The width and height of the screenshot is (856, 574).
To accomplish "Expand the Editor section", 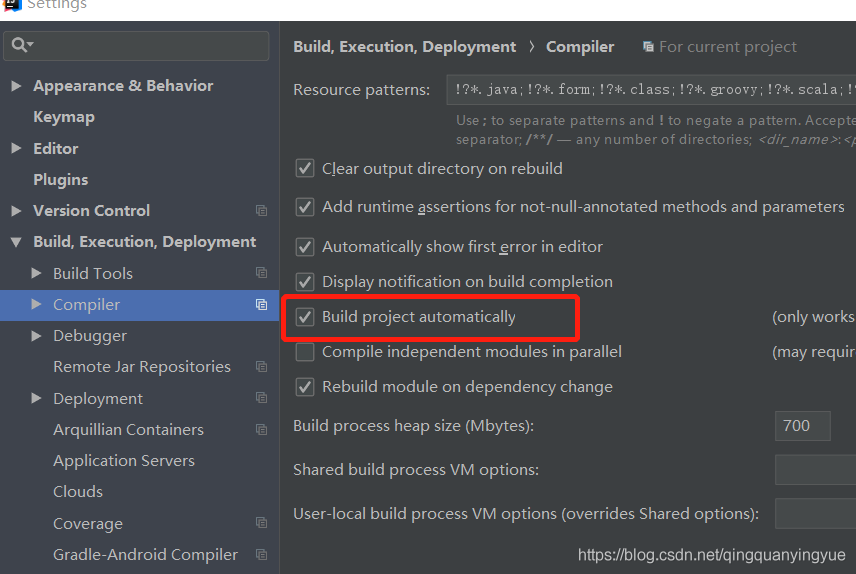I will pos(16,148).
